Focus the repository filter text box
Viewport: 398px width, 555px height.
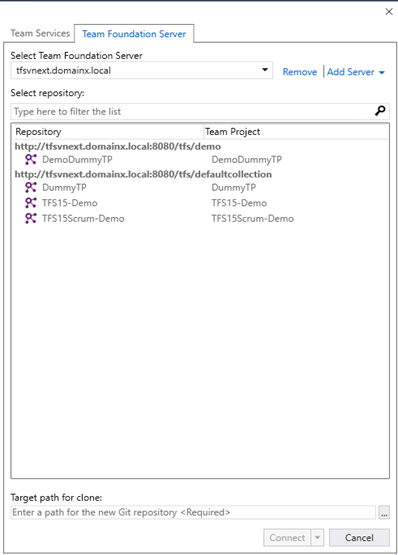point(193,111)
